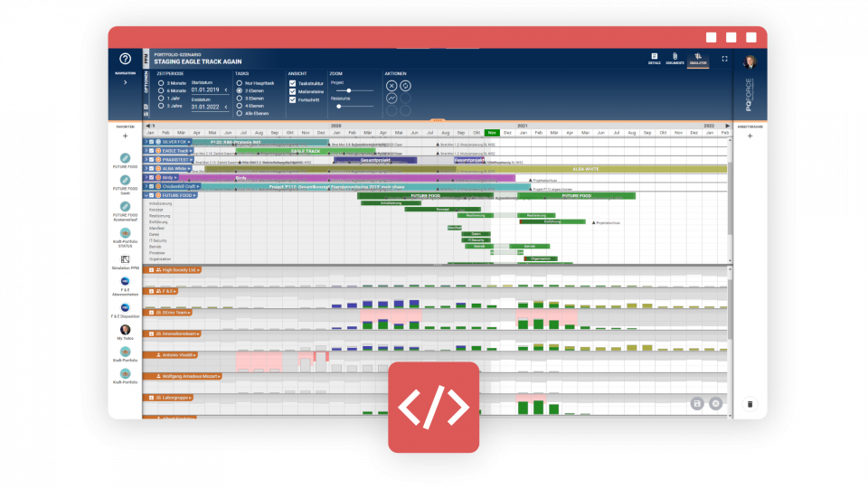Open the Dokumente tab
Image resolution: width=868 pixels, height=488 pixels.
675,59
